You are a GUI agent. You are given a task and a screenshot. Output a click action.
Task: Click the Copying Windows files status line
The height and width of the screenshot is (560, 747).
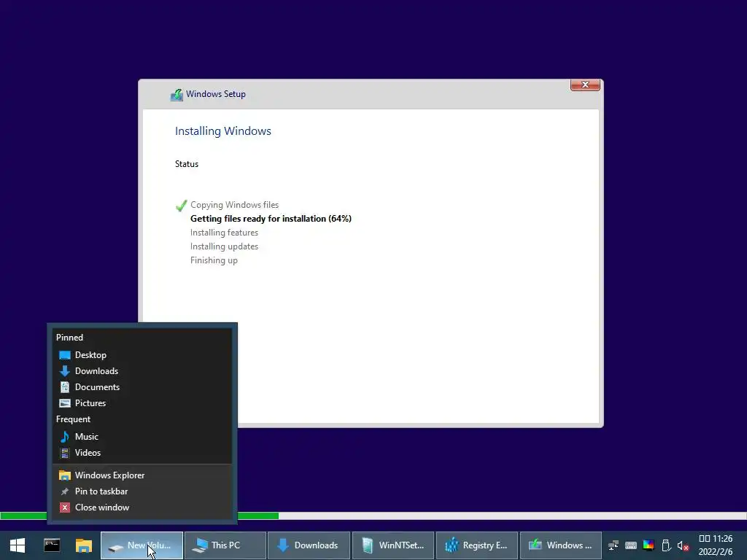coord(234,205)
